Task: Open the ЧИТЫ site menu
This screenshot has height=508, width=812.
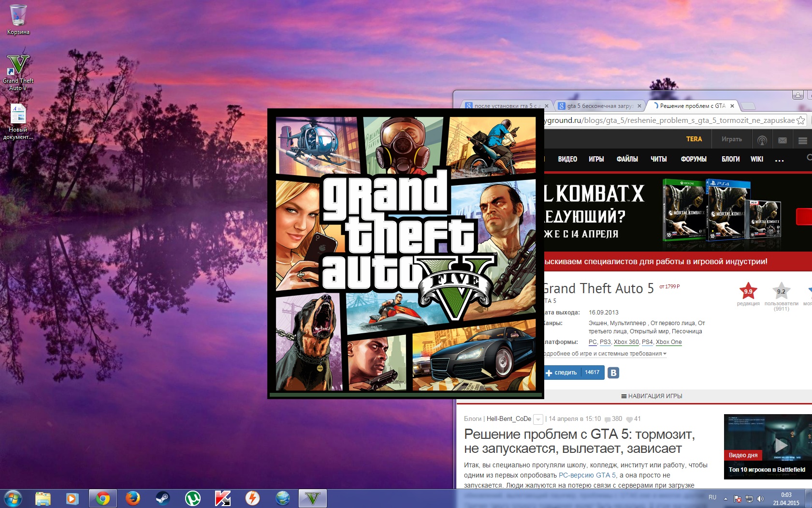Action: pos(658,159)
